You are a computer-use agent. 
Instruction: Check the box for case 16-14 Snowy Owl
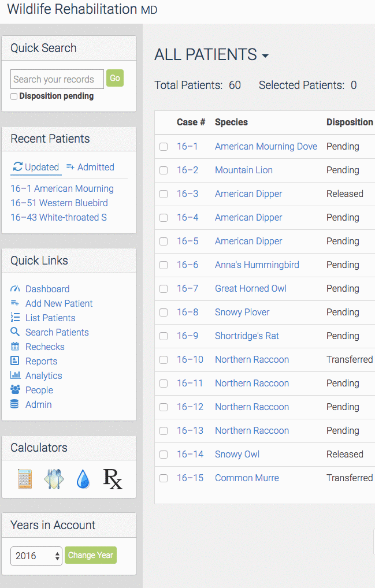[164, 455]
